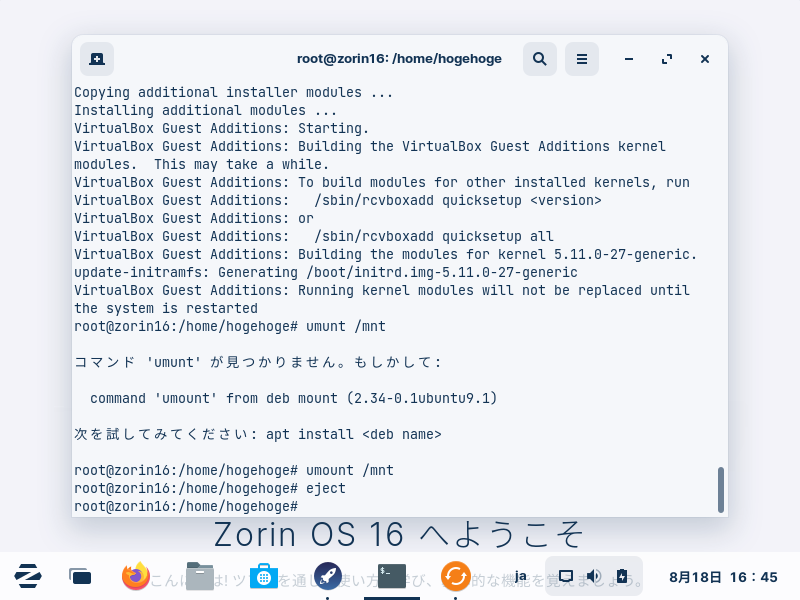Click the text 'umount /mnt' command line
This screenshot has height=600, width=800.
coord(350,470)
